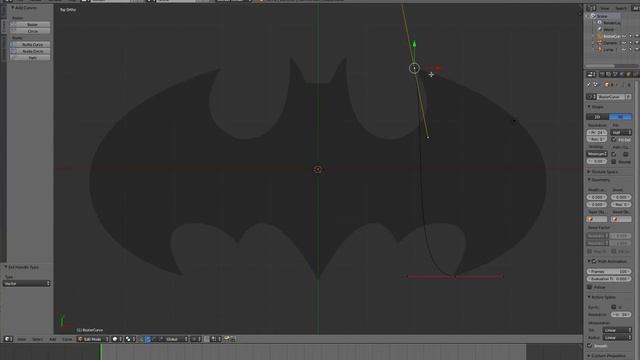Open the Fill mode Half dropdown
The height and width of the screenshot is (360, 640).
[x=621, y=132]
